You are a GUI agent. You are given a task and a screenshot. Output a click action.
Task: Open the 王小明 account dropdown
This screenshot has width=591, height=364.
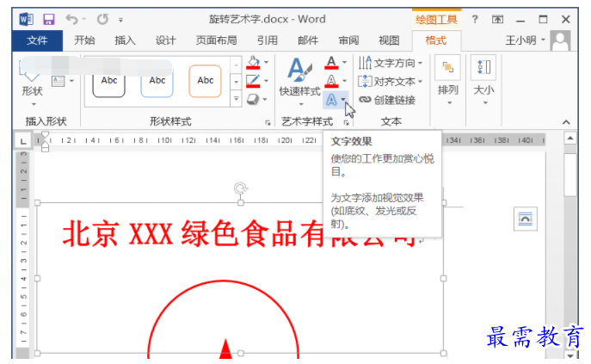pos(526,40)
